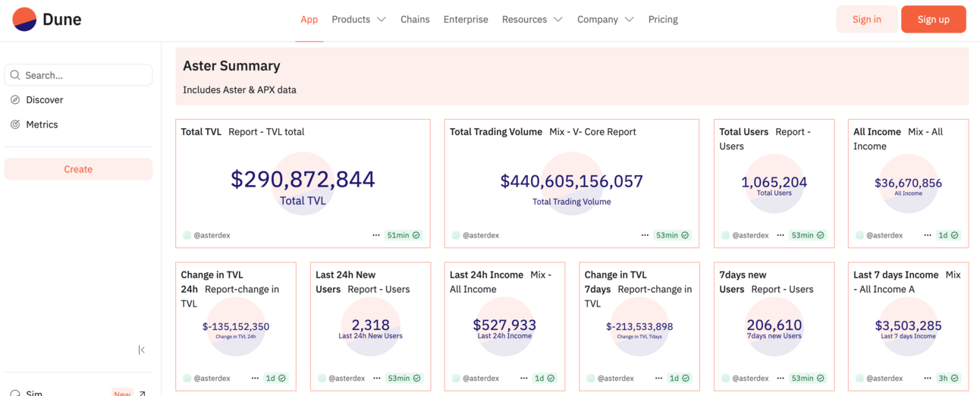Click the $3,503,285 Last 7 days Income value
980x396 pixels.
908,325
